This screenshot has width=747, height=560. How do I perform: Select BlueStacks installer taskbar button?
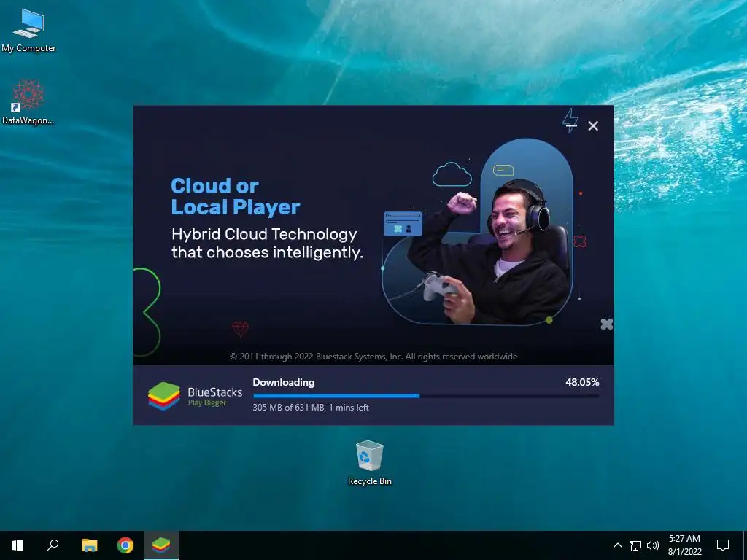(161, 545)
